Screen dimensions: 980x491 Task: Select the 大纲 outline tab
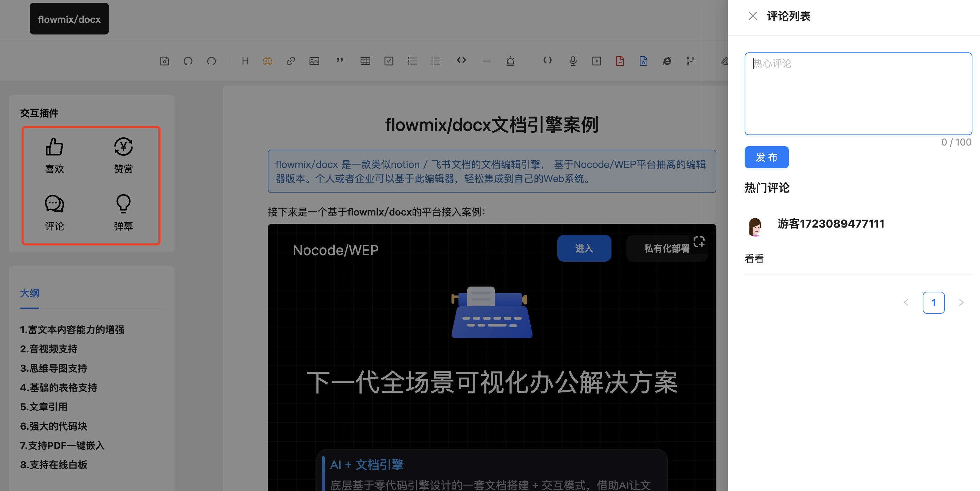(29, 293)
